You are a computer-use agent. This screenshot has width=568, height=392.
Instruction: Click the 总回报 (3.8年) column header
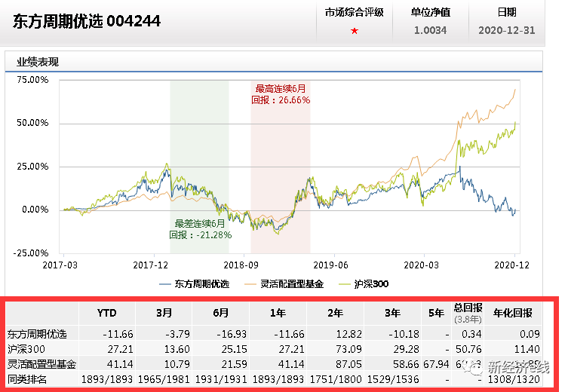(468, 314)
